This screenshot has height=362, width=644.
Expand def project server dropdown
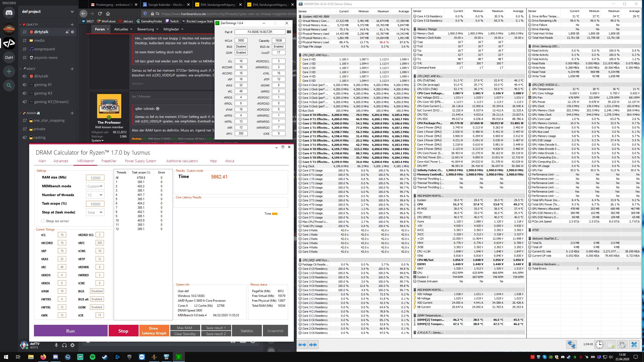pos(72,12)
